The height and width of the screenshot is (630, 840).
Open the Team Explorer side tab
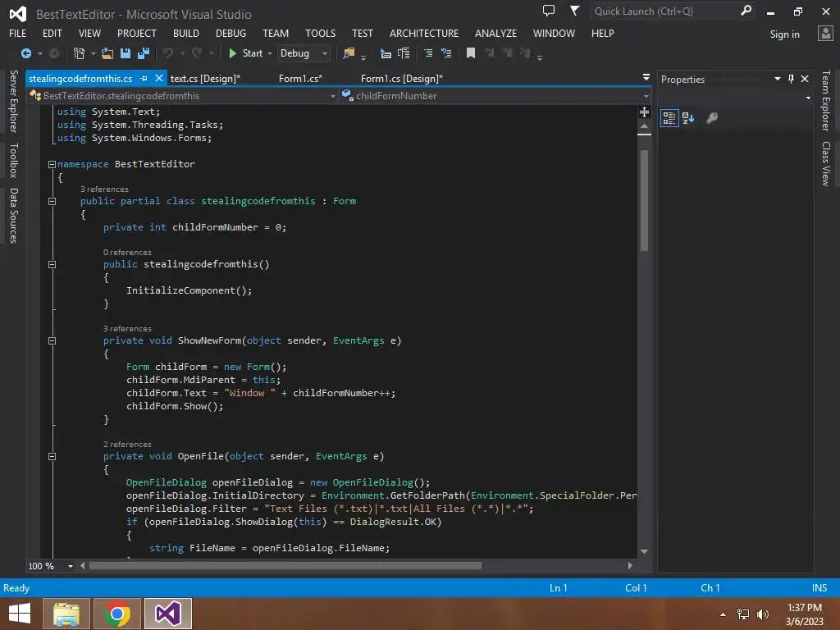[x=825, y=100]
